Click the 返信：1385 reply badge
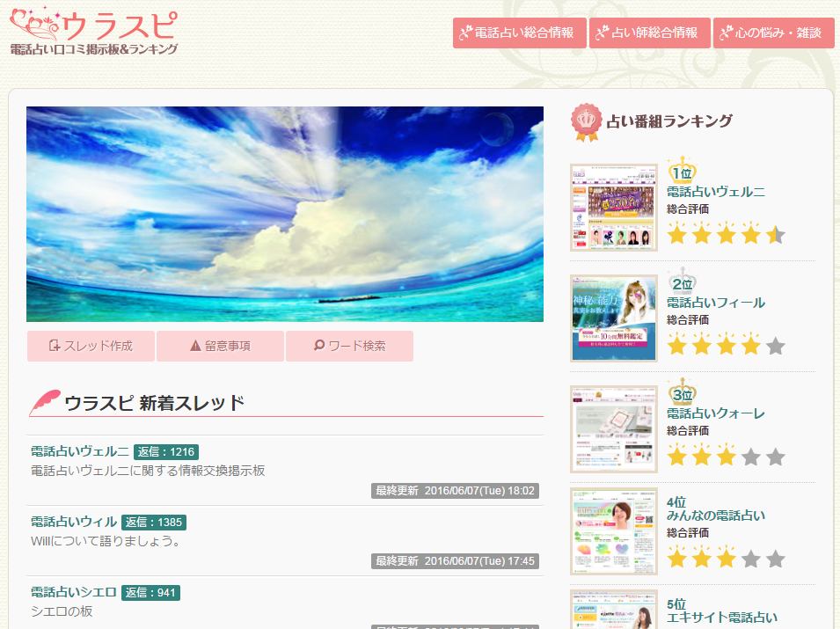Image resolution: width=840 pixels, height=629 pixels. click(154, 523)
